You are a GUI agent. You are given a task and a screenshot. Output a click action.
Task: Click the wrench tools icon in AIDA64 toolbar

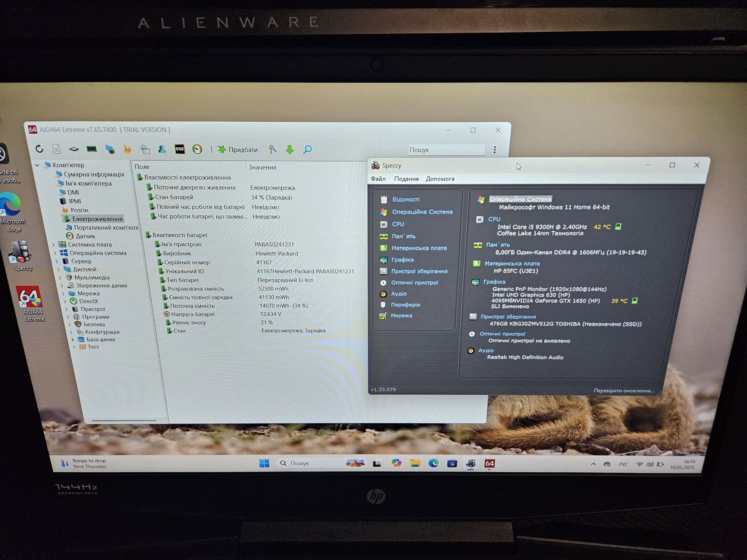[273, 150]
